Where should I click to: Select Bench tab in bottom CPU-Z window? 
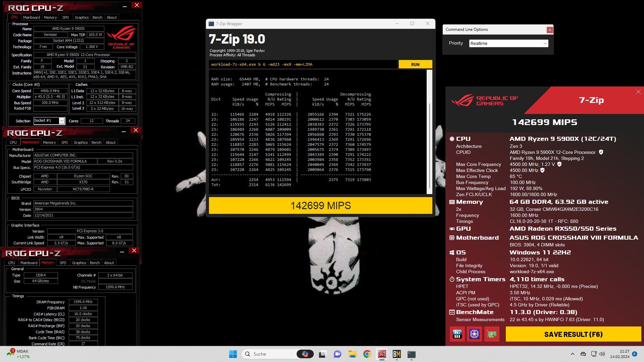pos(95,263)
